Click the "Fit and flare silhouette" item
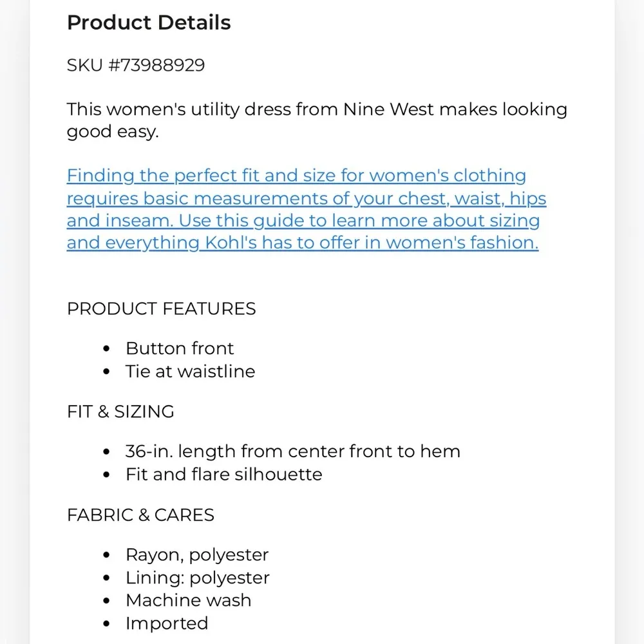 (x=223, y=475)
